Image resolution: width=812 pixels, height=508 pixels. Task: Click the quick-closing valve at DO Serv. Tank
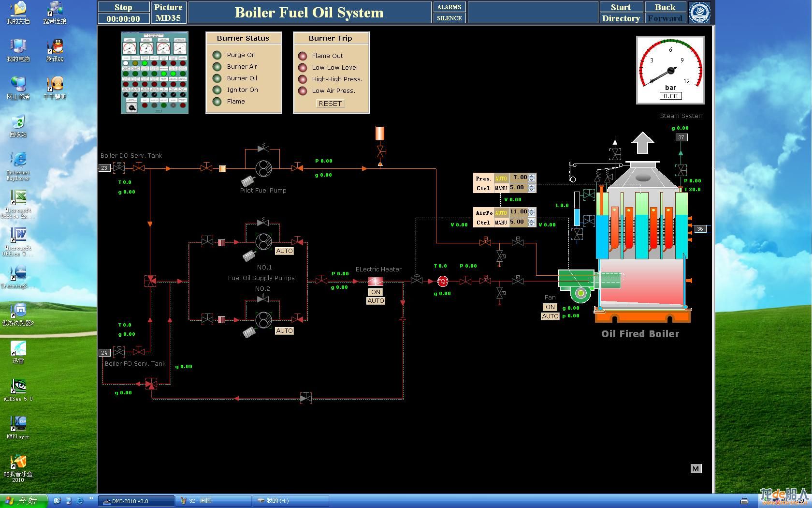[x=119, y=167]
